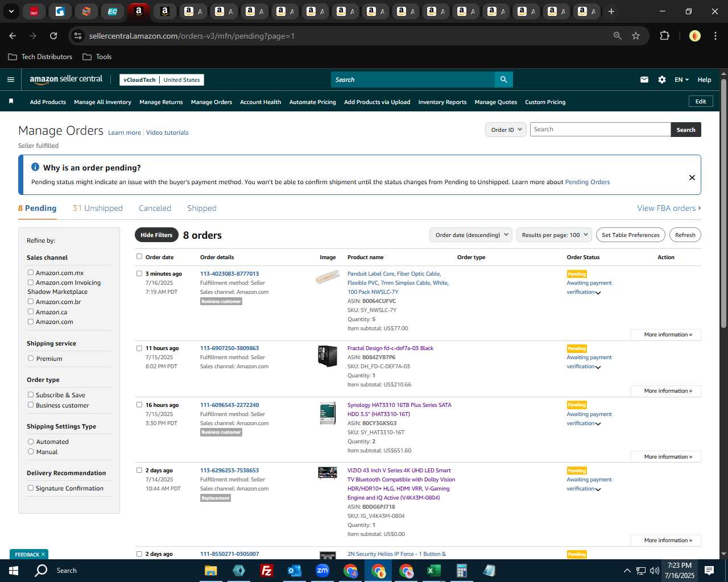This screenshot has width=728, height=582.
Task: Open Excel from the taskbar
Action: tap(433, 571)
